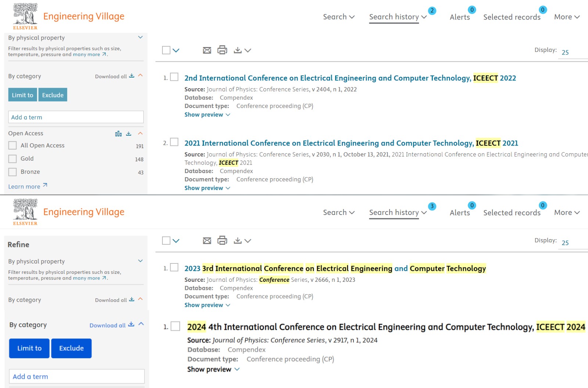Open the lower Search menu
The height and width of the screenshot is (388, 588).
click(339, 212)
